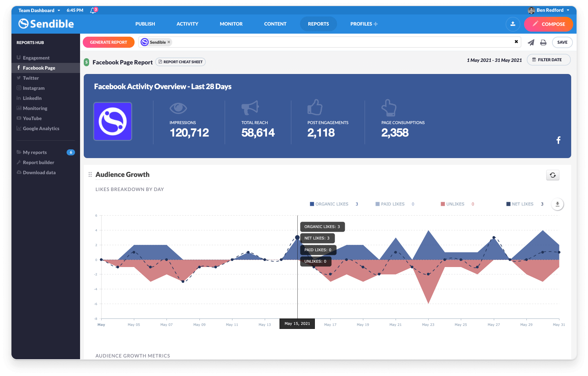Switch to the Monitor tab
This screenshot has width=588, height=376.
(231, 24)
